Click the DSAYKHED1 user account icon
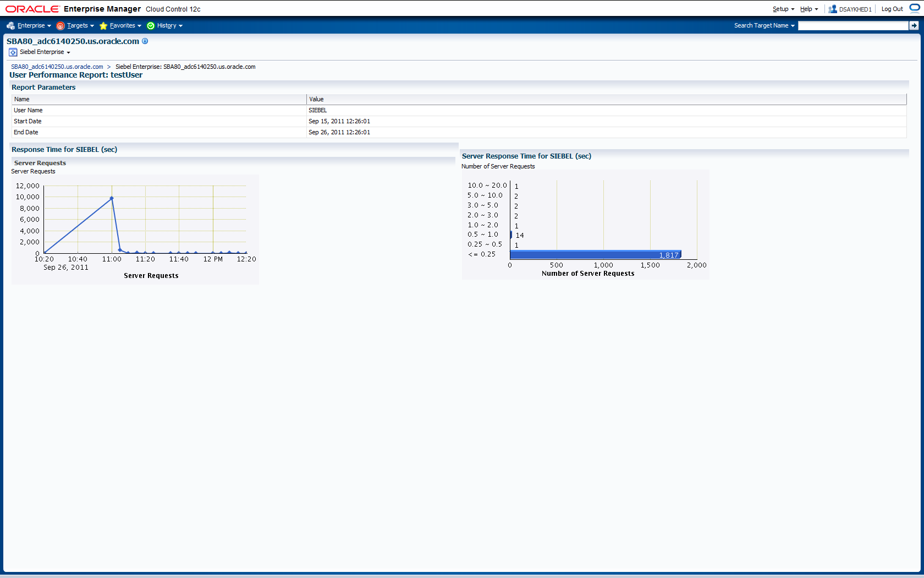 click(x=833, y=9)
